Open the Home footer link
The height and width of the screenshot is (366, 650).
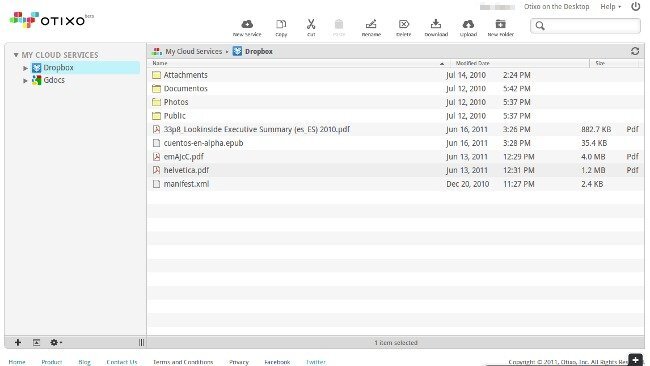(x=17, y=362)
